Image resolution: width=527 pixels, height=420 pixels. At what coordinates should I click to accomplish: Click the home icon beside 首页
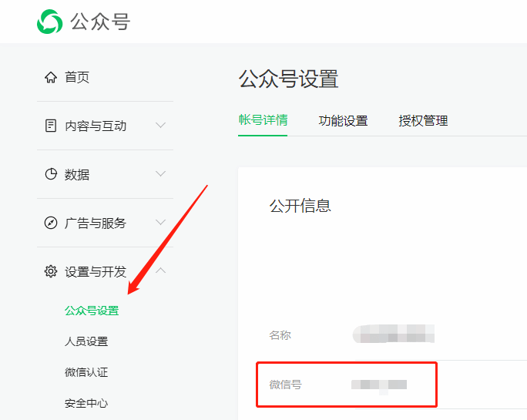[51, 77]
